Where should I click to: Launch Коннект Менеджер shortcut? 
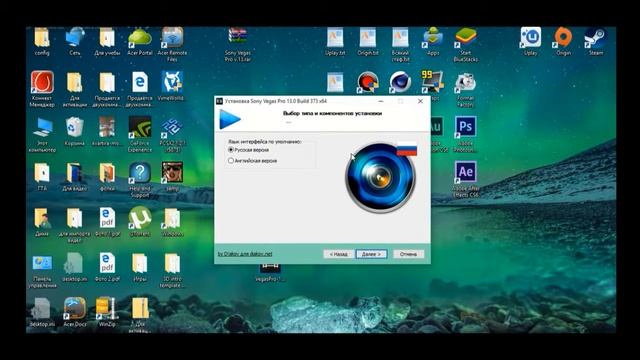tap(42, 89)
